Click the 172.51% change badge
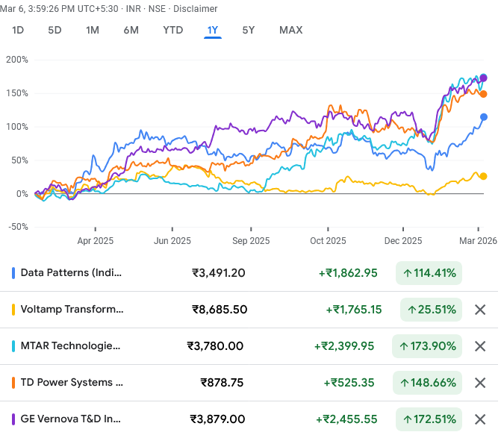Viewport: 504px width, 435px height. 429,419
